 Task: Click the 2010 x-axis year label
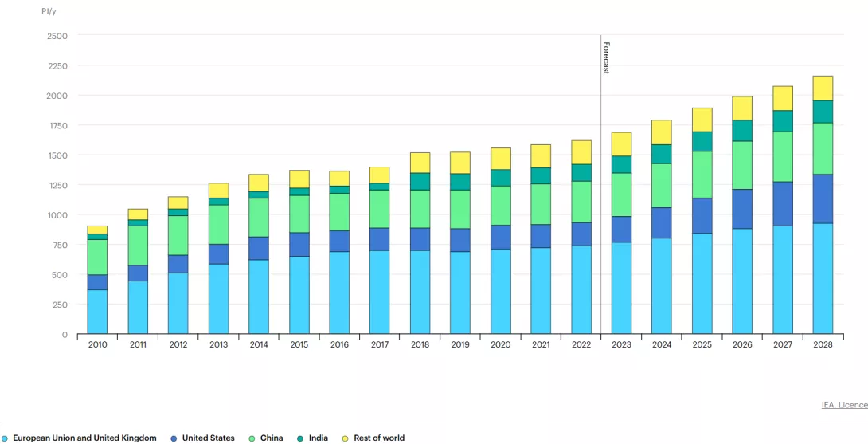(x=97, y=345)
